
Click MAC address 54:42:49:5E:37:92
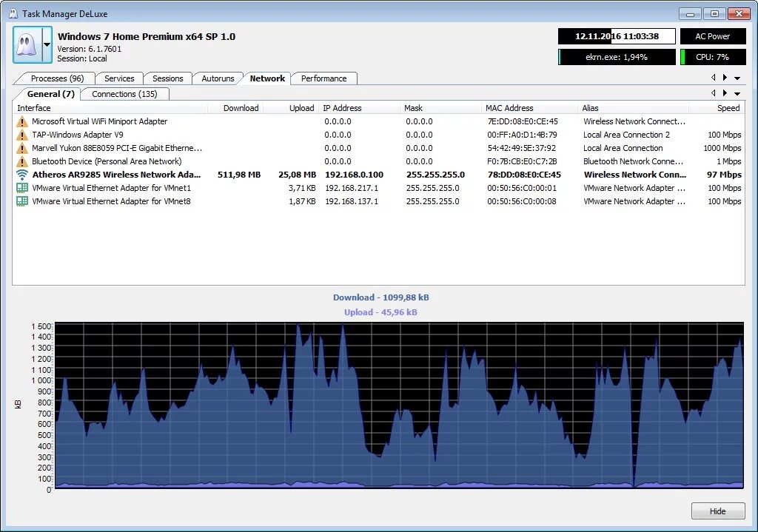(x=522, y=148)
